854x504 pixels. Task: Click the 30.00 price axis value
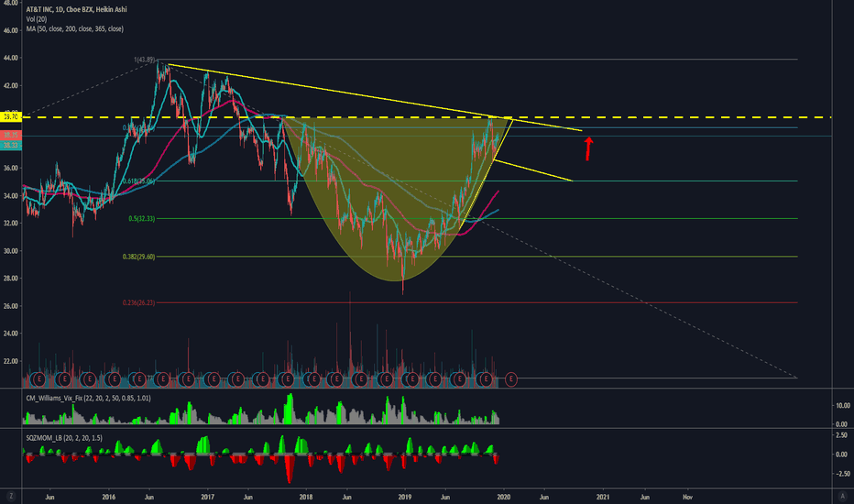pos(10,251)
